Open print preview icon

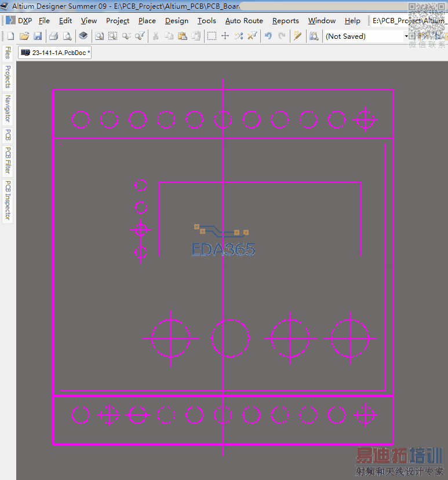pos(67,36)
